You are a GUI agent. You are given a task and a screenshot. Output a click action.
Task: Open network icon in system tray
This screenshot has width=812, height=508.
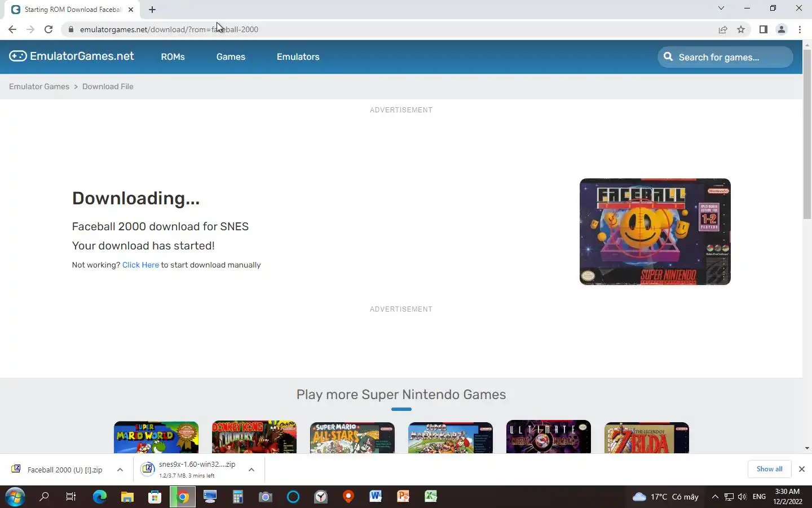[729, 497]
